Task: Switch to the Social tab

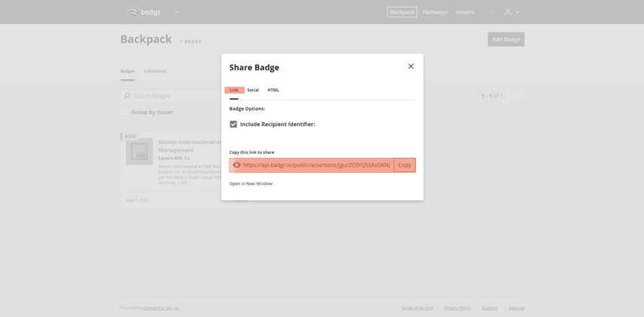Action: pyautogui.click(x=253, y=90)
